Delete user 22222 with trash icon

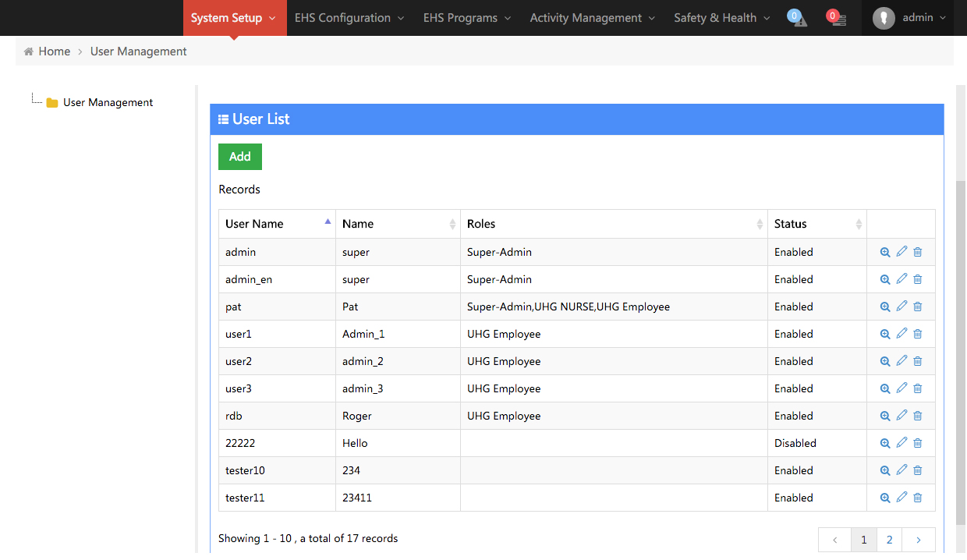tap(918, 443)
